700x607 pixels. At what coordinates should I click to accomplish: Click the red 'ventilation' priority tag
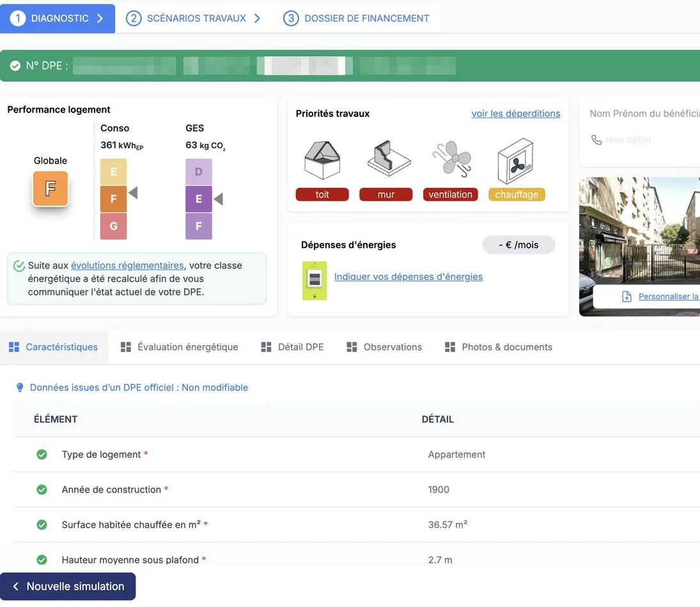(x=451, y=195)
